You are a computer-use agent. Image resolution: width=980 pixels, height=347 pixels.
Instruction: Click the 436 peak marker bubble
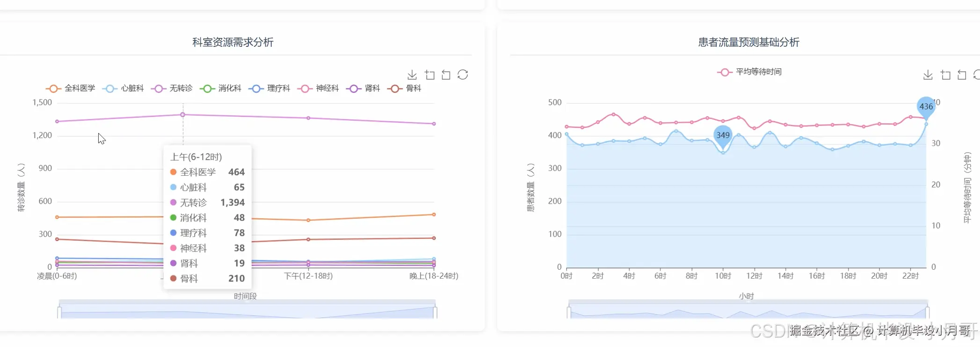click(x=926, y=107)
